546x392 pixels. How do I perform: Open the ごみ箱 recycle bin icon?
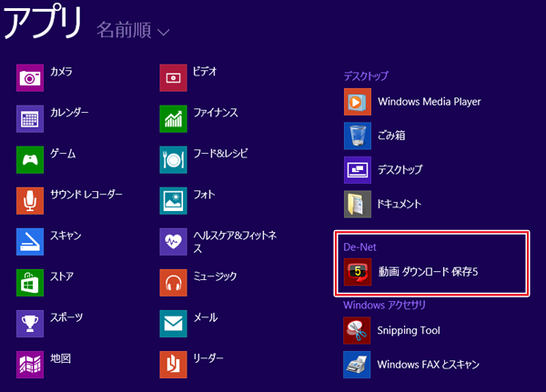pyautogui.click(x=358, y=136)
